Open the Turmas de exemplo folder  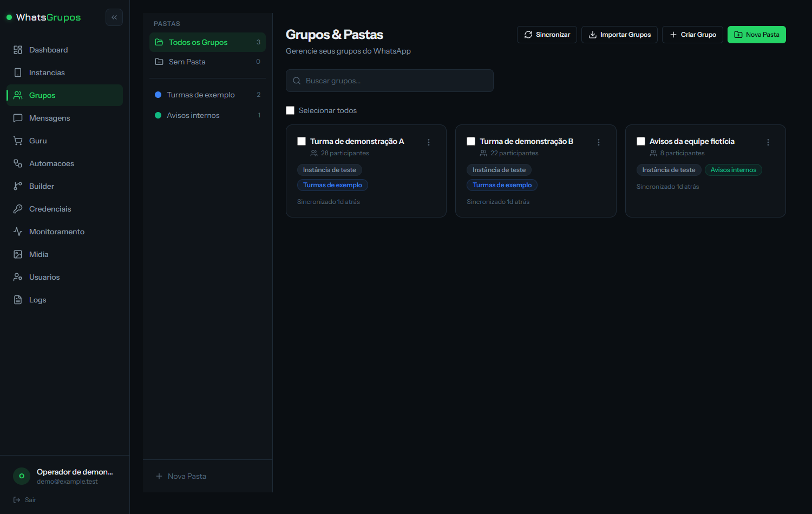tap(207, 95)
